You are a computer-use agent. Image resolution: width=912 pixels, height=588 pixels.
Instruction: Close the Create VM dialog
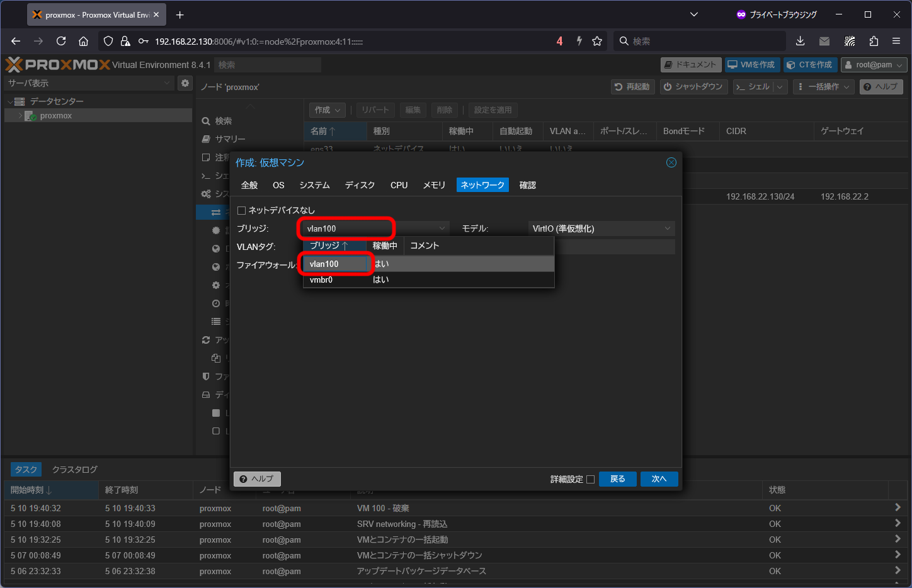(671, 162)
